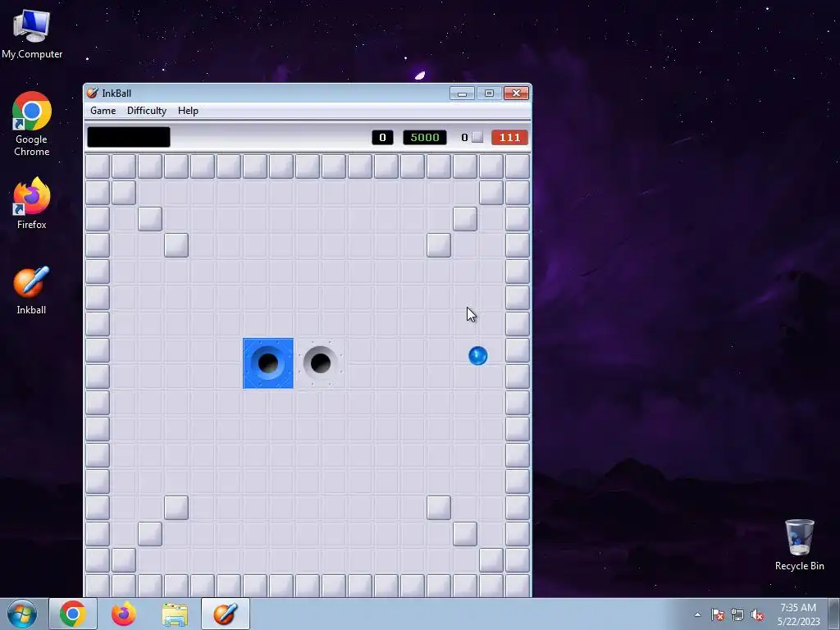Image resolution: width=840 pixels, height=630 pixels.
Task: Open the Help menu in InkBall
Action: 188,111
